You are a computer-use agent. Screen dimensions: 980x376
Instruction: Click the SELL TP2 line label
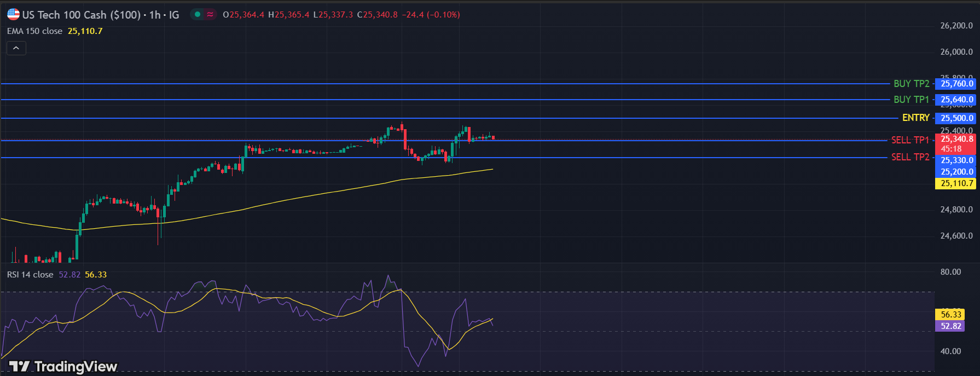910,157
